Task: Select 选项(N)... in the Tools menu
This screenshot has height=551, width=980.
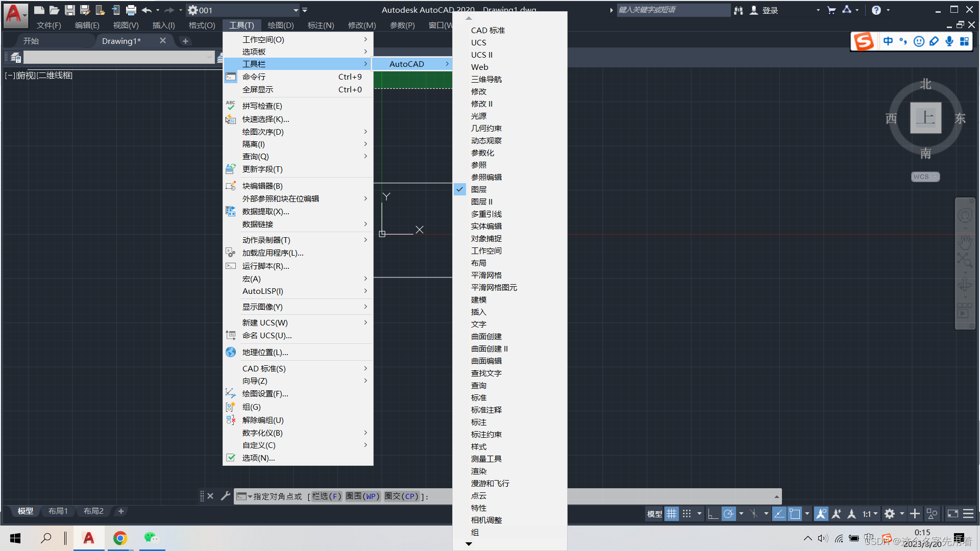Action: pyautogui.click(x=298, y=458)
